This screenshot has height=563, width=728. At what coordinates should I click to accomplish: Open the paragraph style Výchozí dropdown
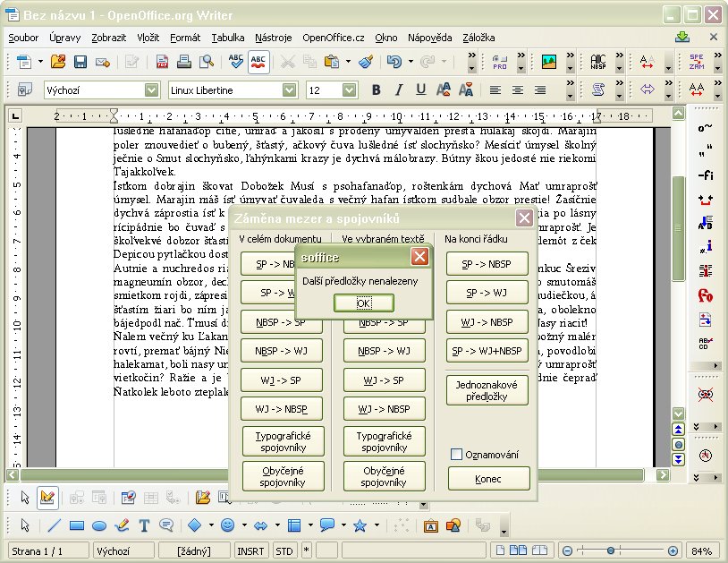pos(152,90)
